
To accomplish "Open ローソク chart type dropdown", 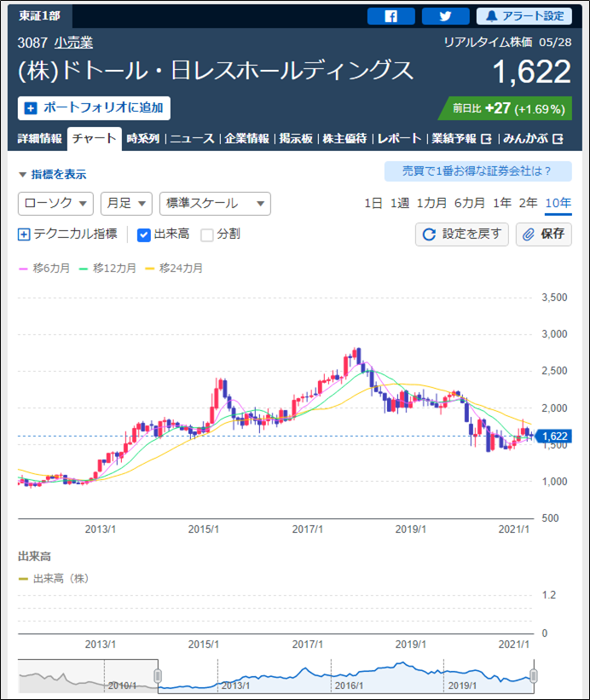I will 55,204.
